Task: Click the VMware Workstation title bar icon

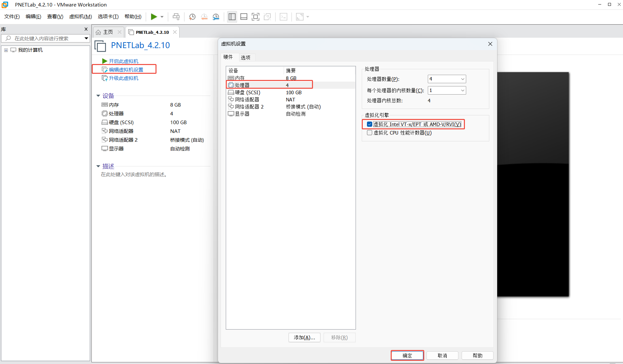Action: click(x=5, y=5)
